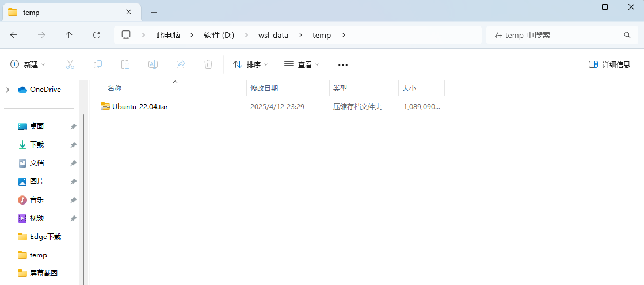Click the size 1,089,090... cell
The width and height of the screenshot is (644, 285).
pyautogui.click(x=422, y=107)
